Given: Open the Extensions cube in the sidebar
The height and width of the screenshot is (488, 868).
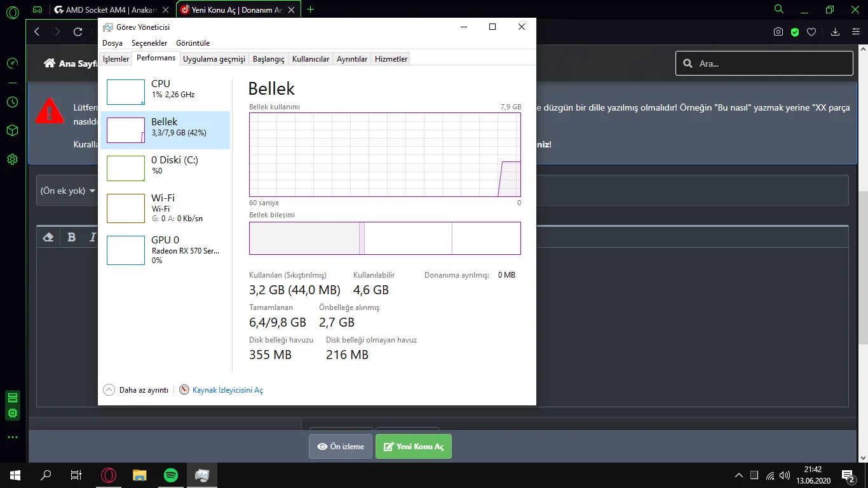Looking at the screenshot, I should (x=12, y=130).
